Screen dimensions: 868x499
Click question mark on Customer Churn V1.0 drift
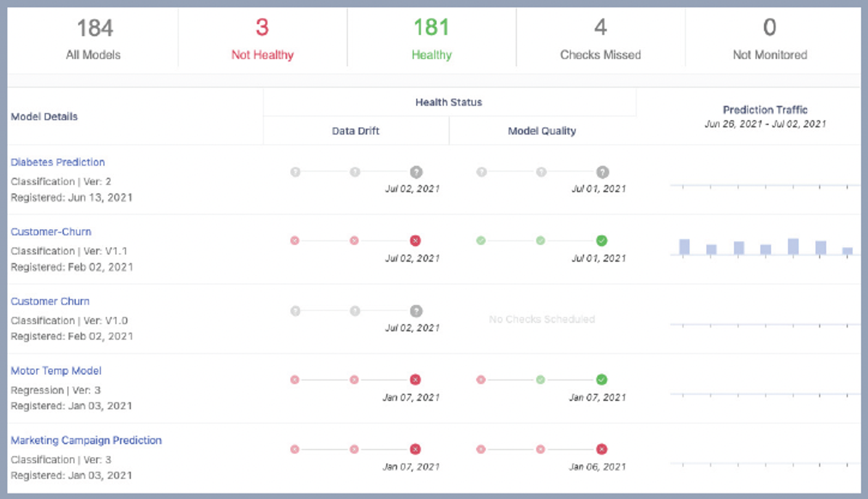point(415,311)
